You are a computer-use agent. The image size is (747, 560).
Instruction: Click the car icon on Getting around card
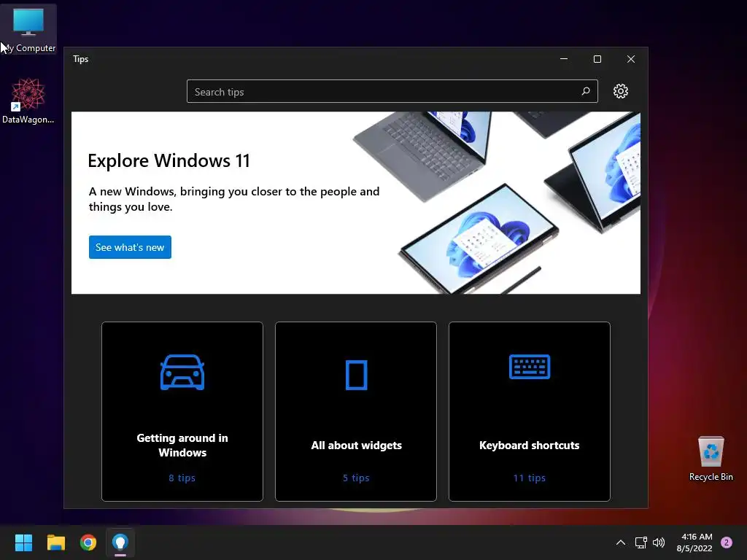(x=182, y=373)
